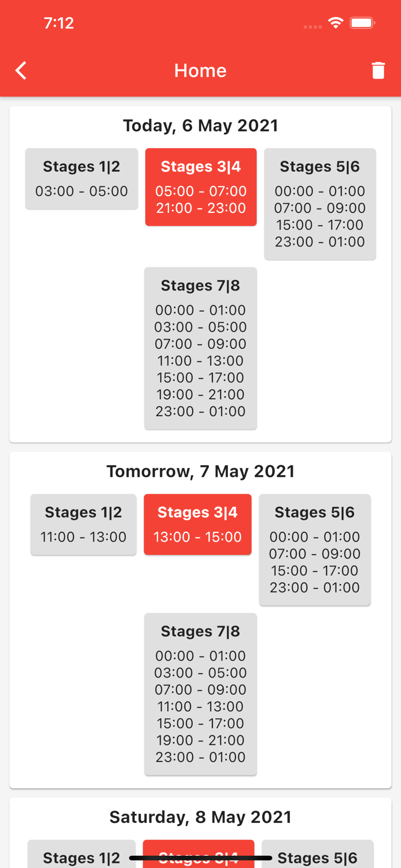Tap the back arrow in the header
The height and width of the screenshot is (868, 401).
(20, 70)
